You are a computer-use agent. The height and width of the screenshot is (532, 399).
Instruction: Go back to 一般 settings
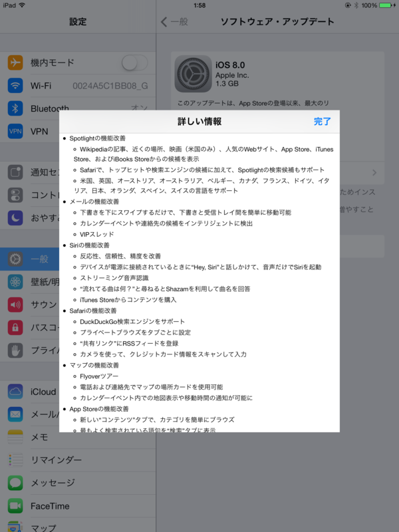pyautogui.click(x=174, y=22)
